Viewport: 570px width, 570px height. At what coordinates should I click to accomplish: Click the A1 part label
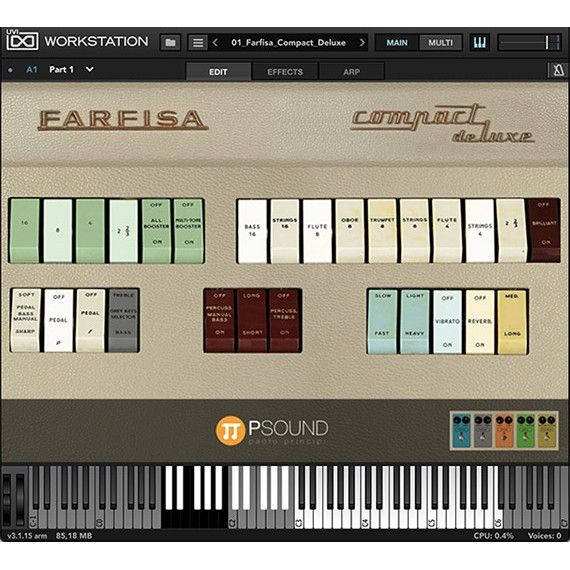tap(32, 69)
